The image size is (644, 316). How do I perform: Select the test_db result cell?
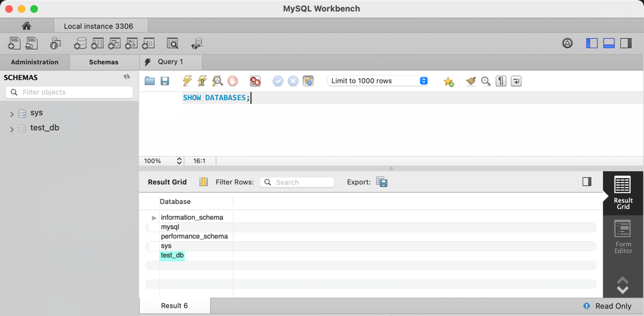coord(172,256)
